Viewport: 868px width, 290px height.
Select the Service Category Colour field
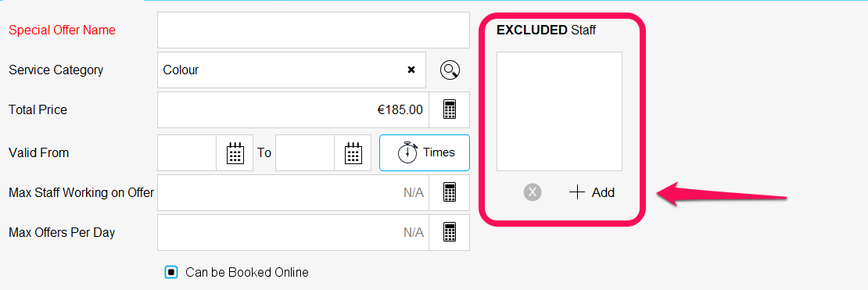(x=292, y=70)
